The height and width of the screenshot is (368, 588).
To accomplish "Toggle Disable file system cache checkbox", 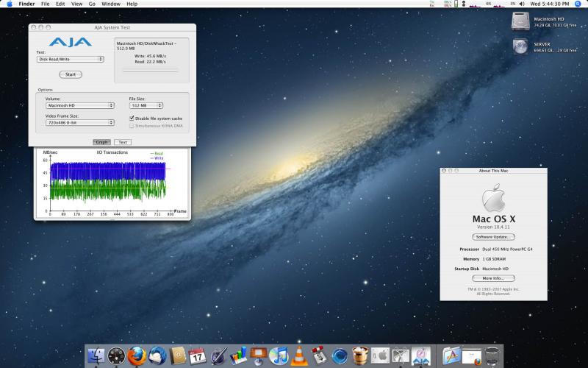I will pyautogui.click(x=132, y=118).
